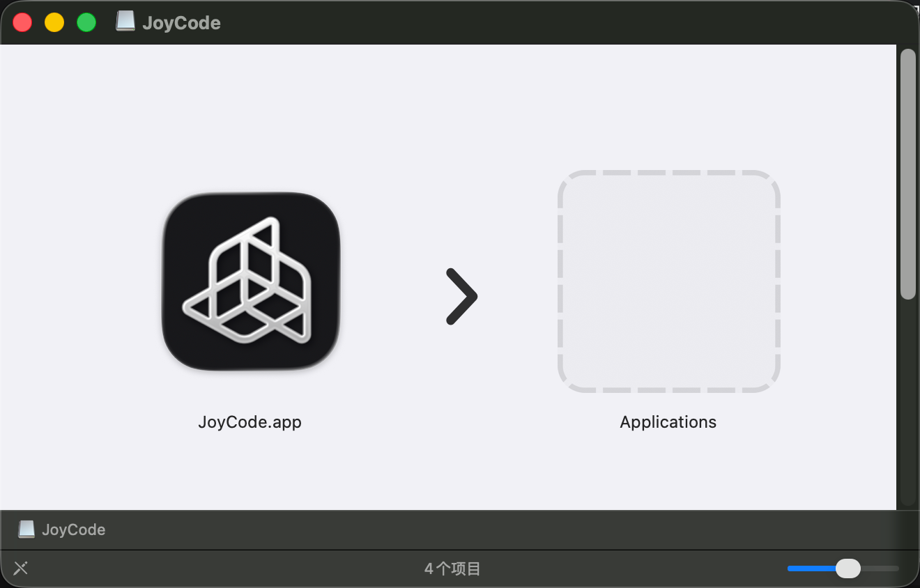Screen dimensions: 920x588
Task: Click the vertical scrollbar thumb
Action: click(x=908, y=174)
